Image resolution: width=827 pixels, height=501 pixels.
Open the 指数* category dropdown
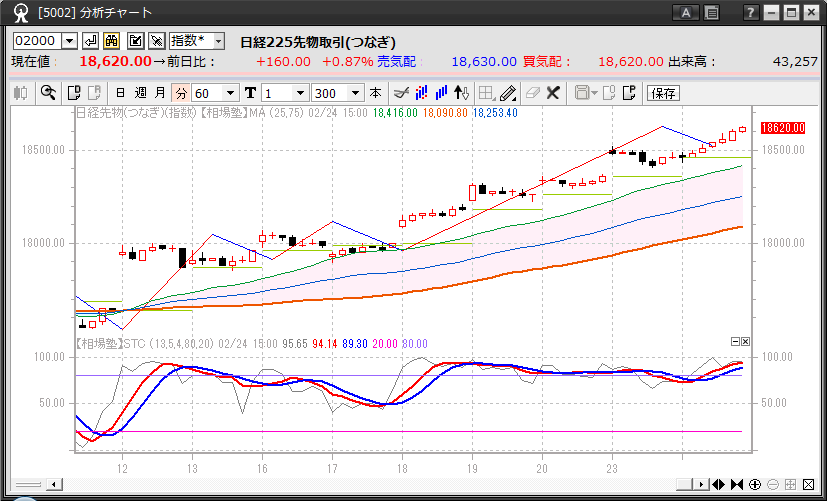tap(218, 41)
